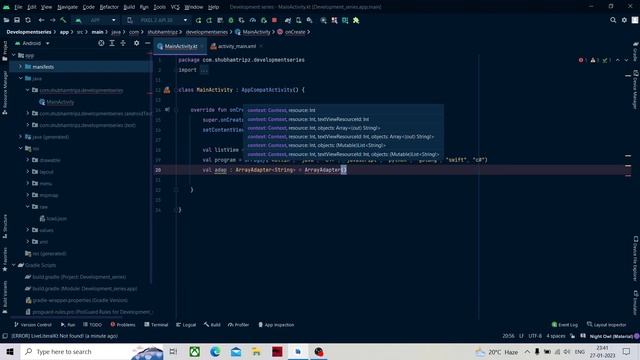Collapse the raw folder
The height and width of the screenshot is (360, 640).
(x=28, y=207)
